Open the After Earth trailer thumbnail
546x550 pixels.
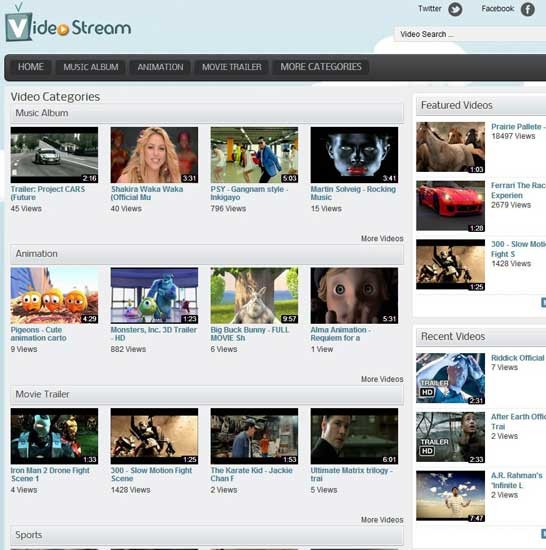pos(451,437)
